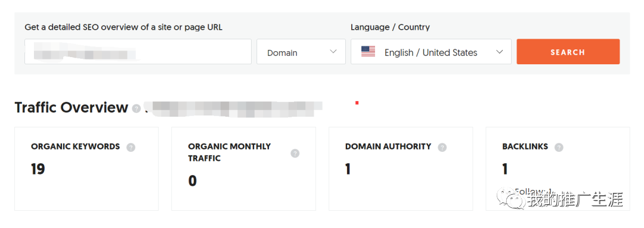Click the orange SEARCH button
The image size is (644, 228).
pos(568,52)
